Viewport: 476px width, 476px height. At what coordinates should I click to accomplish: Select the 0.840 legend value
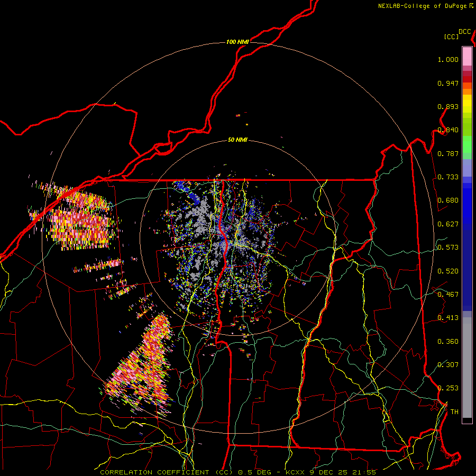[448, 130]
